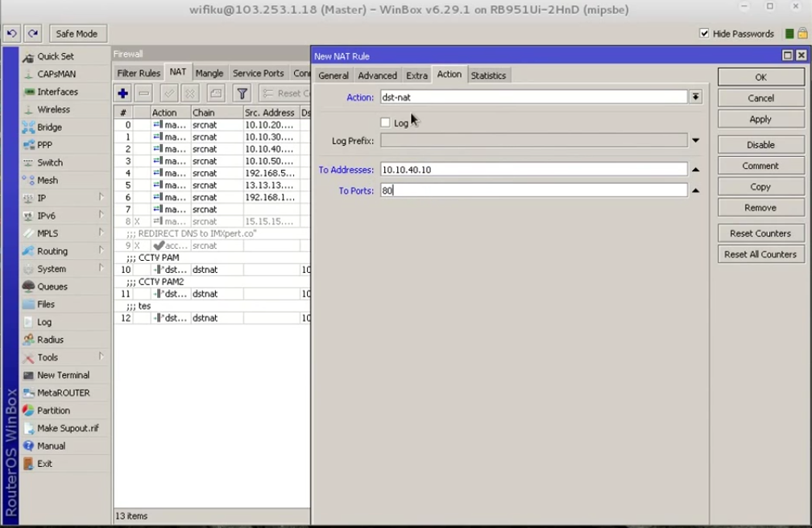Viewport: 812px width, 528px height.
Task: Expand the Tools submenu
Action: coord(101,357)
